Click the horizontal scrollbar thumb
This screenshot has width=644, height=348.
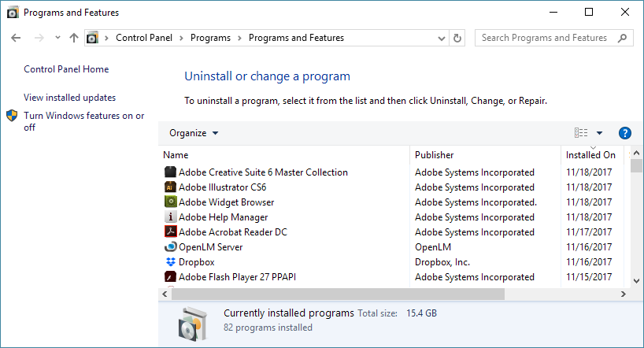click(x=337, y=294)
